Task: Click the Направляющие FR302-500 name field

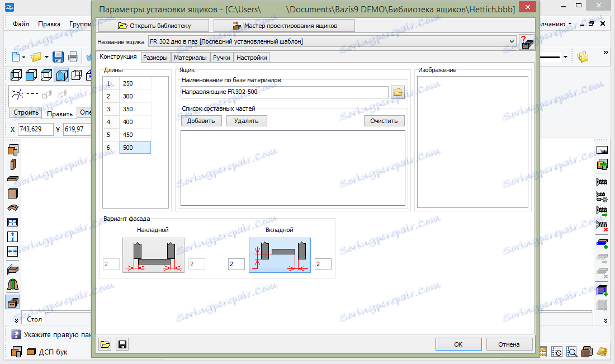Action: 285,92
